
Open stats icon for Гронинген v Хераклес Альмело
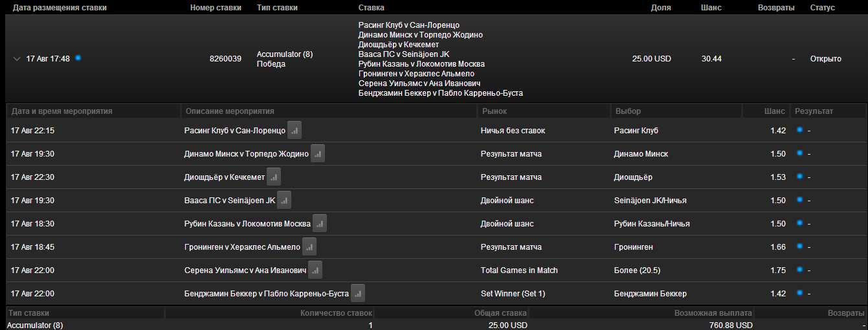[309, 247]
